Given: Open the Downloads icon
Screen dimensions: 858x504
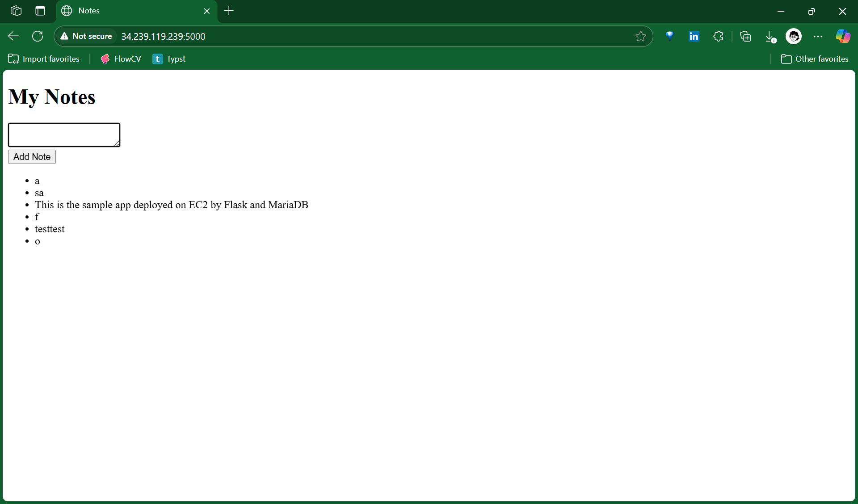Looking at the screenshot, I should [x=770, y=37].
